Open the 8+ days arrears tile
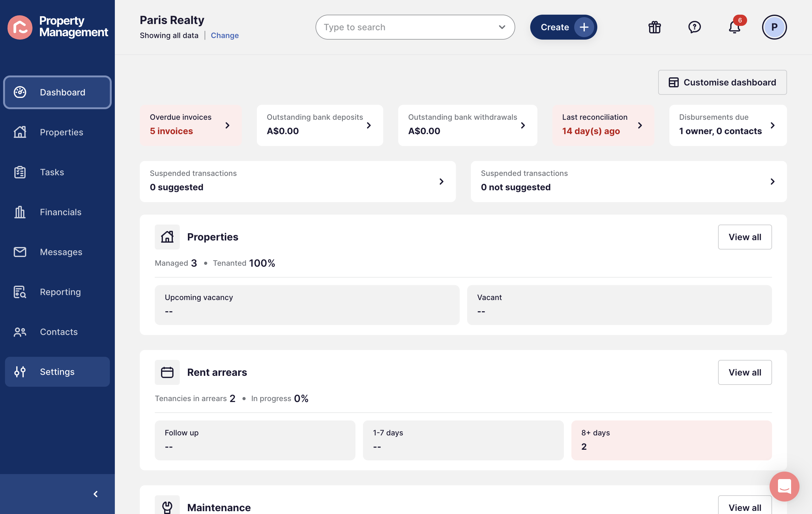 tap(671, 440)
